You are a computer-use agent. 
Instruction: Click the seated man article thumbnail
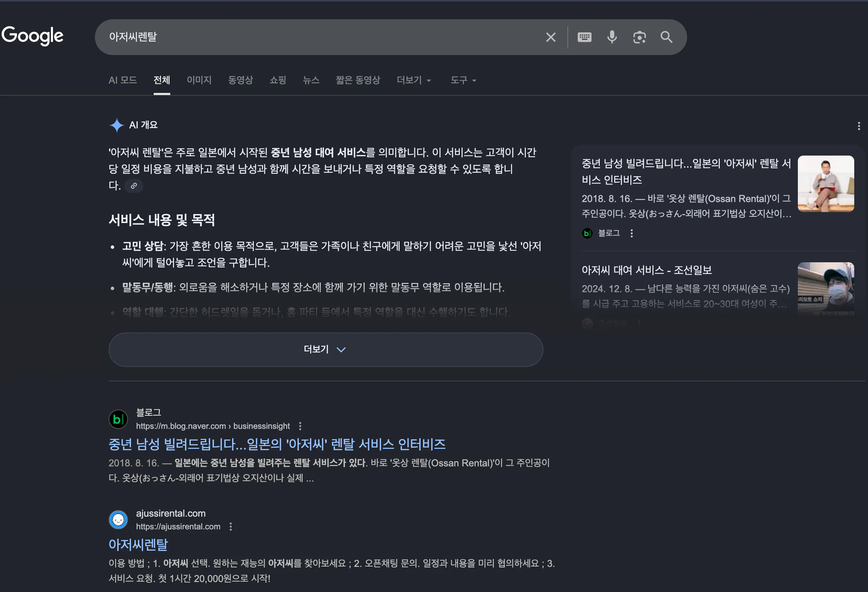tap(825, 183)
